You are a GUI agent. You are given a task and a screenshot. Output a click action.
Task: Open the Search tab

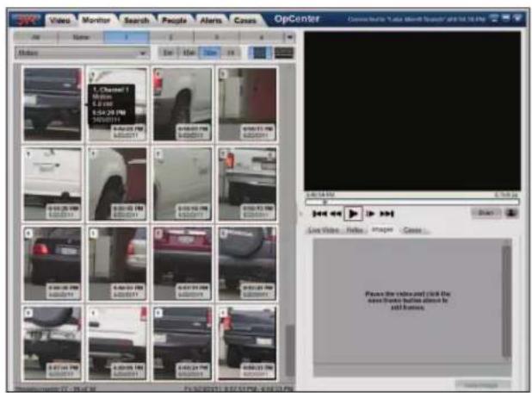click(136, 21)
